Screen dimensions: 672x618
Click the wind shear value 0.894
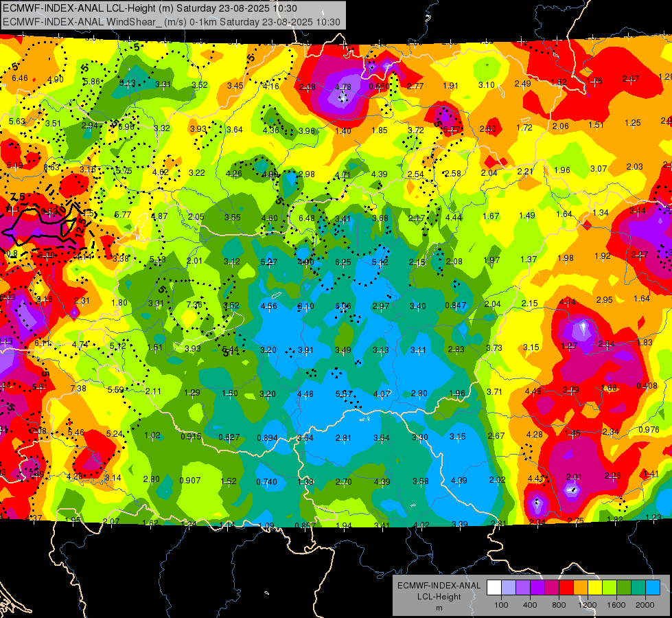point(267,438)
